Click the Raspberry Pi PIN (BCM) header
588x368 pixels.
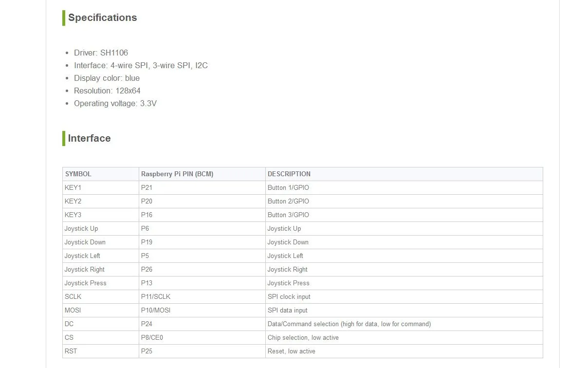(x=177, y=174)
